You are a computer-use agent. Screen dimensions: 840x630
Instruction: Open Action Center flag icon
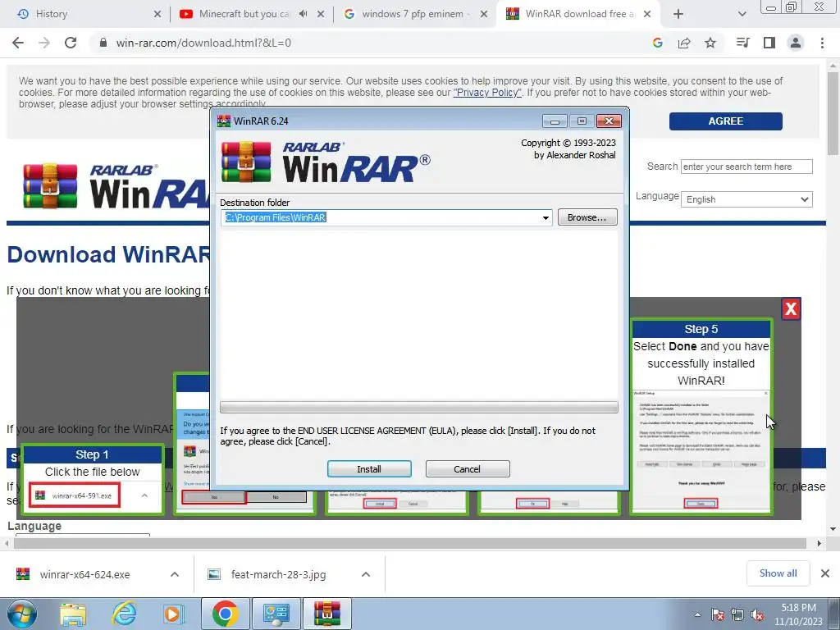[x=718, y=614]
